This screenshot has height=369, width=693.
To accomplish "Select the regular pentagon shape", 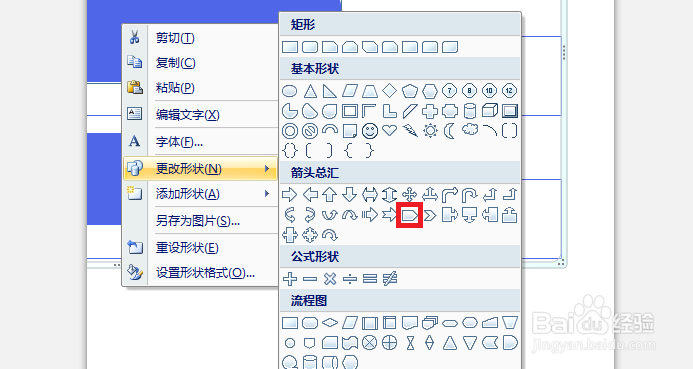I will tap(410, 91).
